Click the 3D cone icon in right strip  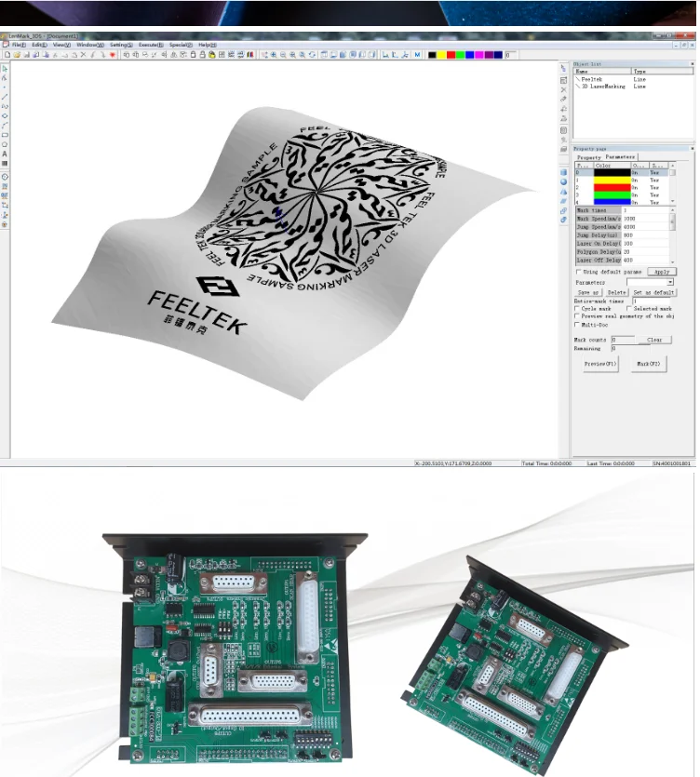pos(563,192)
